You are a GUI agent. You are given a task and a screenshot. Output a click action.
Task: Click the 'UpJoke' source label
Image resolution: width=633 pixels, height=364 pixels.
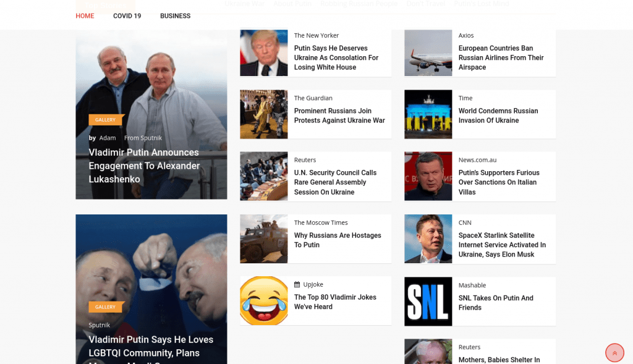[x=313, y=284]
